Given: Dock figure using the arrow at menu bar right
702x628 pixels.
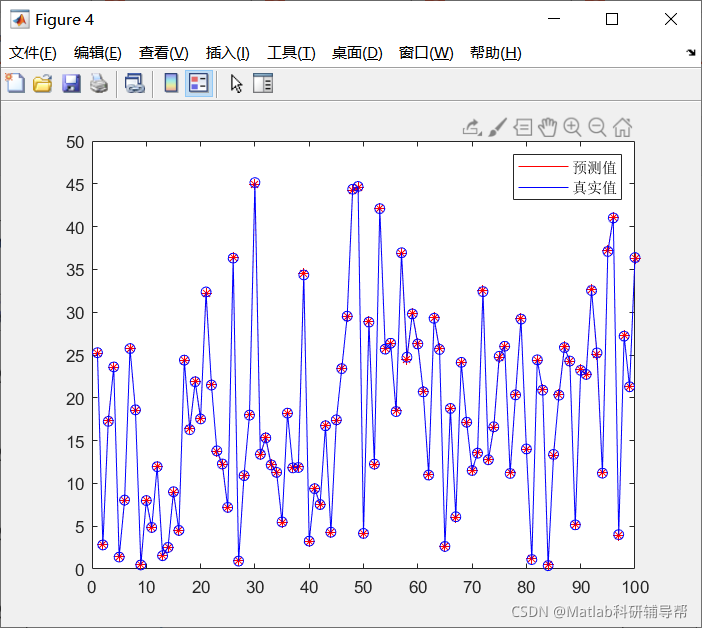Looking at the screenshot, I should point(691,53).
